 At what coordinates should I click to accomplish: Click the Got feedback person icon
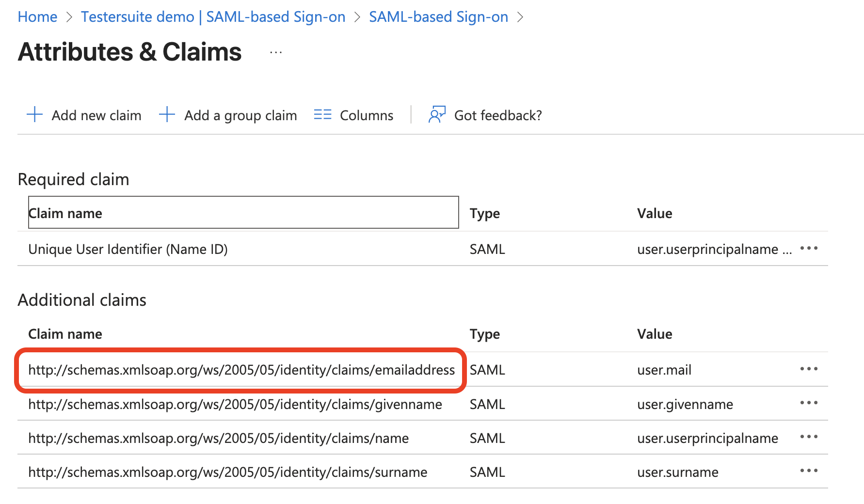[x=436, y=115]
